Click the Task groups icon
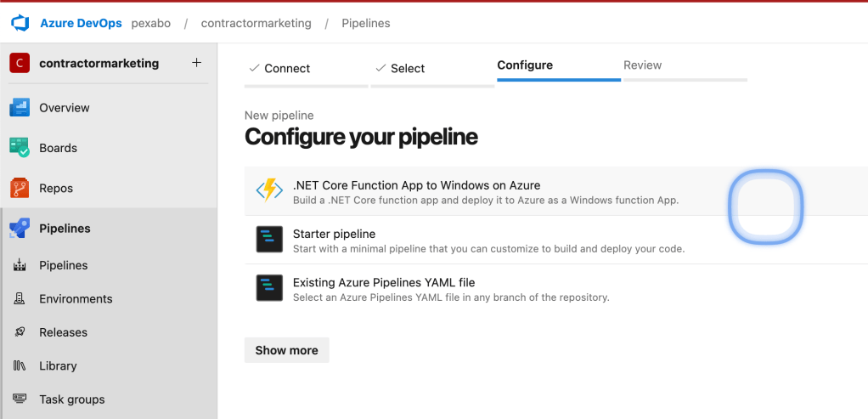Screen dimensions: 868x419 20,399
